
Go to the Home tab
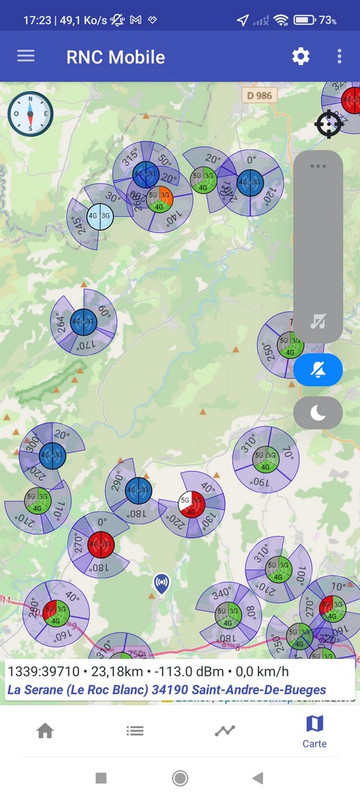click(x=45, y=731)
